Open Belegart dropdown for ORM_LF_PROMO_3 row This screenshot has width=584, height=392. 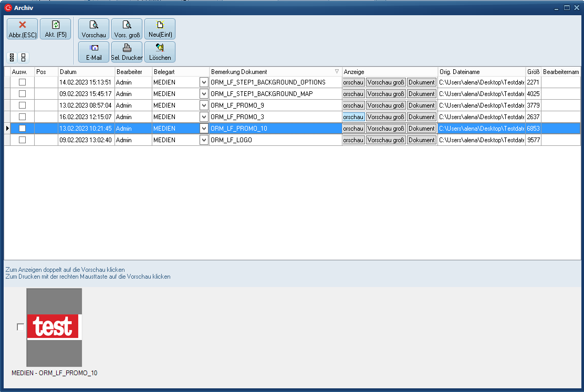tap(204, 117)
